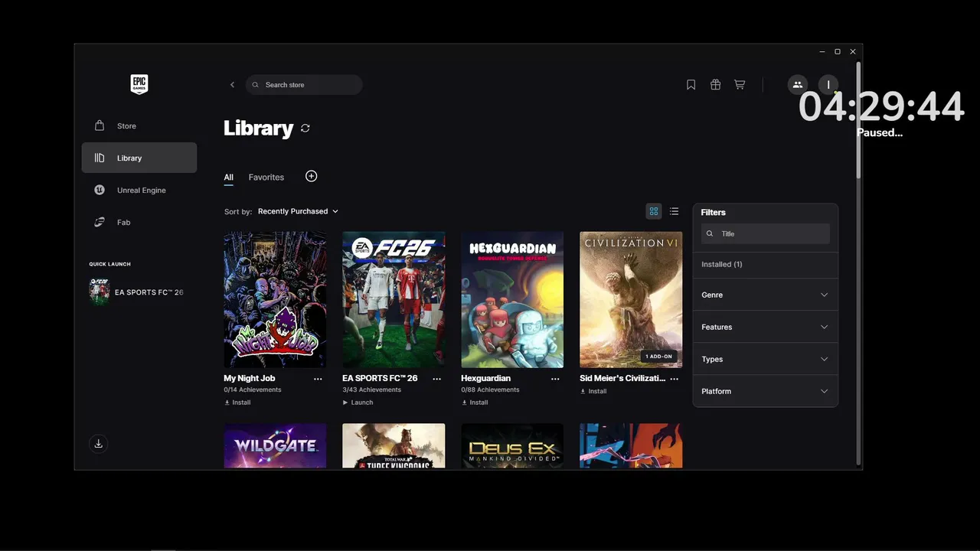
Task: Click the My Night Job title text
Action: pos(249,378)
